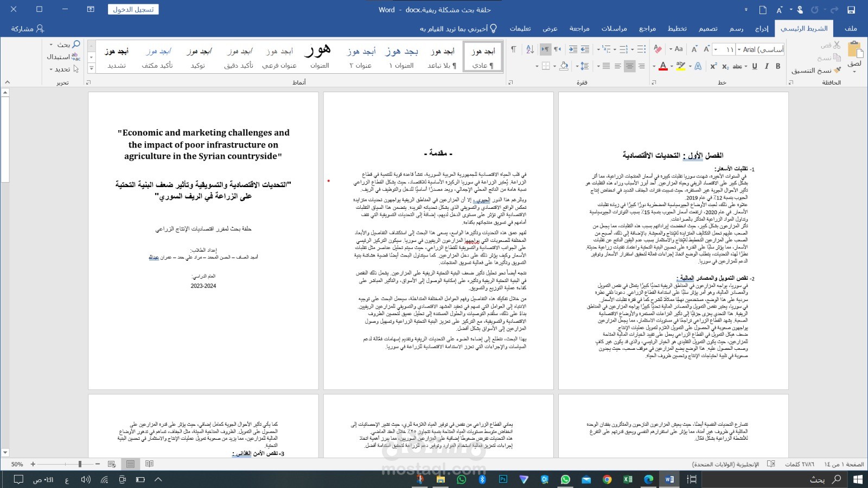Click the Sort A-Z icon
Viewport: 868px width, 488px height.
pos(531,49)
